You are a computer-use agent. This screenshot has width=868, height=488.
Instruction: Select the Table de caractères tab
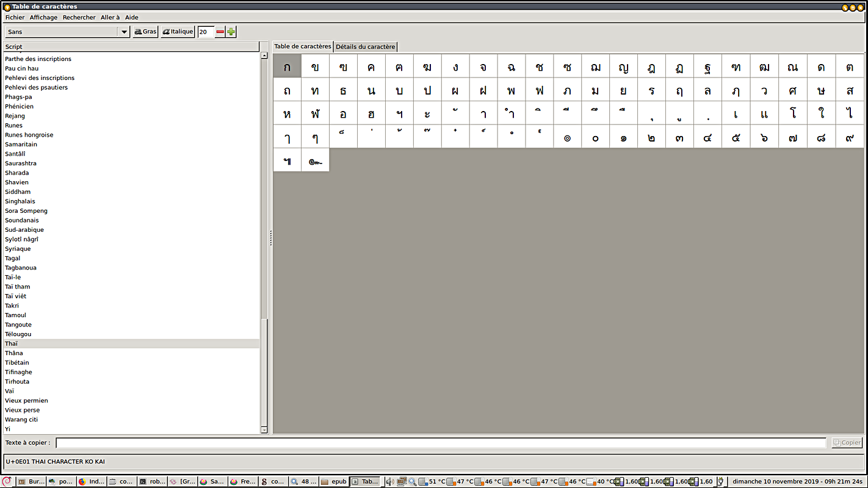(303, 46)
